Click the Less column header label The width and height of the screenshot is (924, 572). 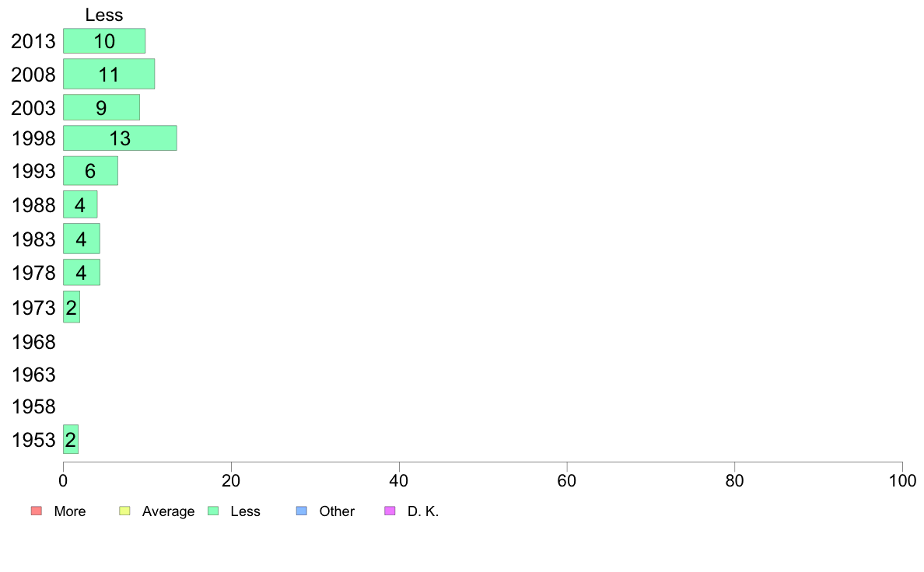point(103,15)
